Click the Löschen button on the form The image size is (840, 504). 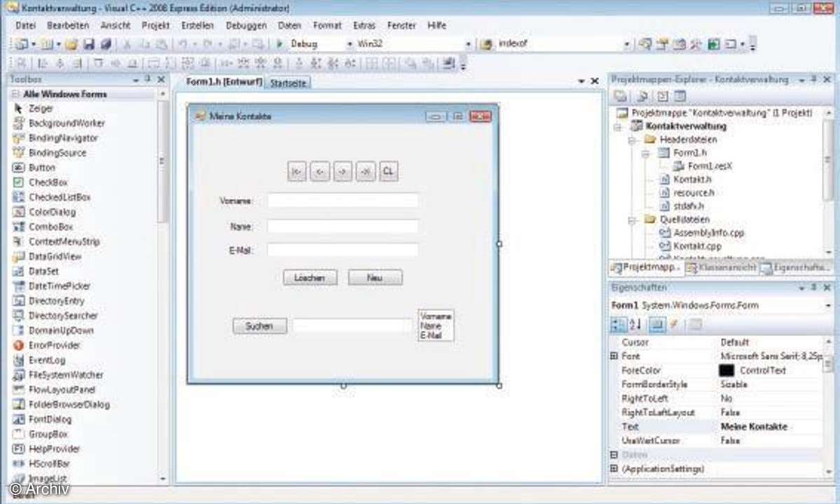pos(310,278)
